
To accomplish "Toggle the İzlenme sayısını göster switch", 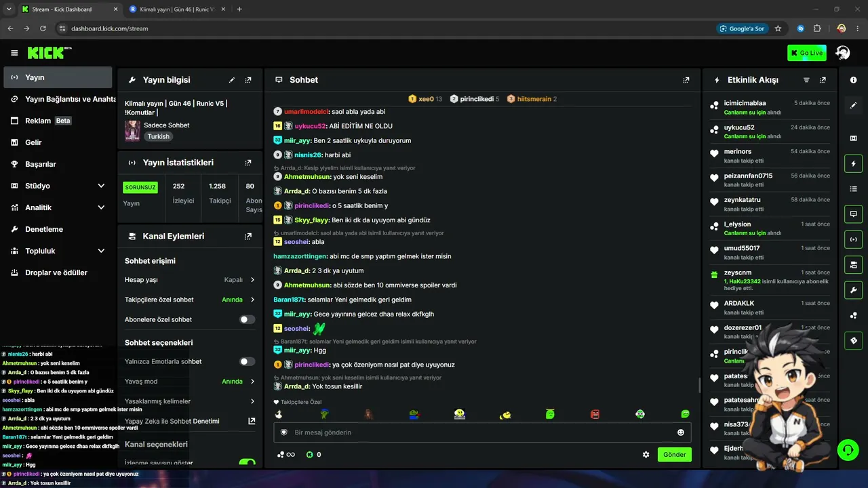I will [x=248, y=463].
